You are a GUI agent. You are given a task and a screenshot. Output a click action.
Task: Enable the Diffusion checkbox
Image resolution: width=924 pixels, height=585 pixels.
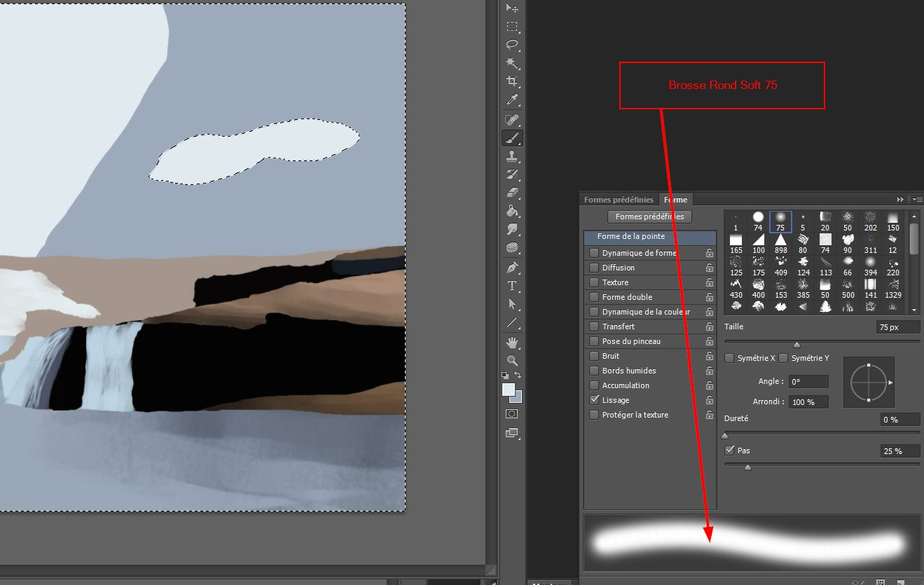(594, 268)
